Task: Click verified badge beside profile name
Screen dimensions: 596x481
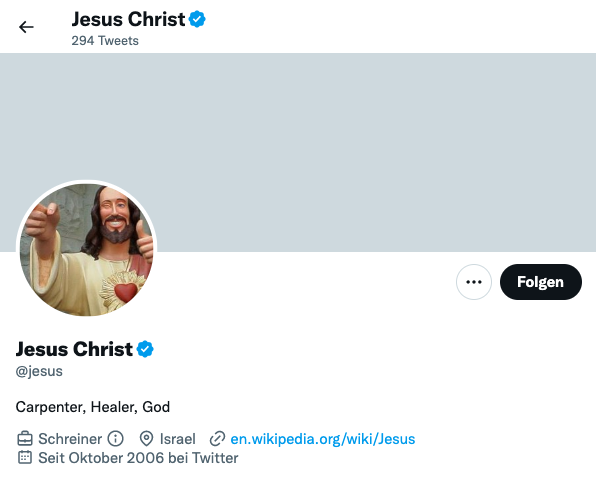Action: pos(145,349)
